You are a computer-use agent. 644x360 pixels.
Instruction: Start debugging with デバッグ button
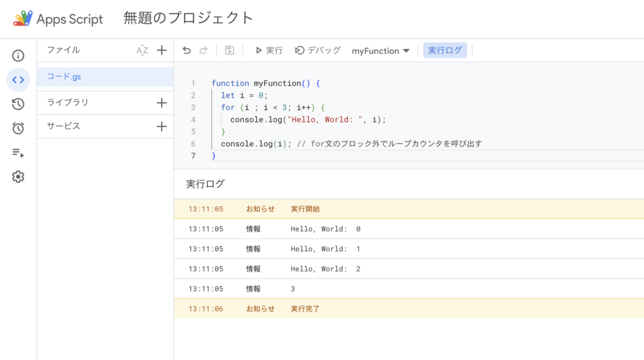pyautogui.click(x=318, y=50)
